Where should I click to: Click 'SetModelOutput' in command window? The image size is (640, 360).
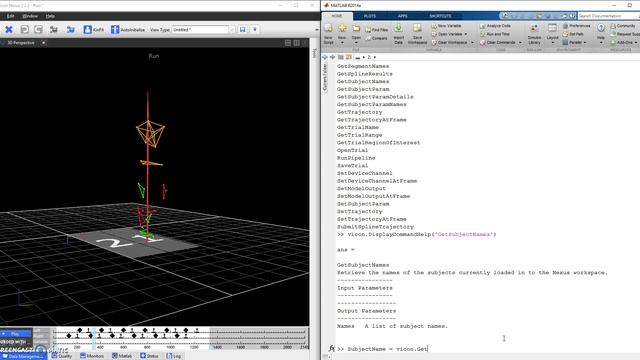361,189
